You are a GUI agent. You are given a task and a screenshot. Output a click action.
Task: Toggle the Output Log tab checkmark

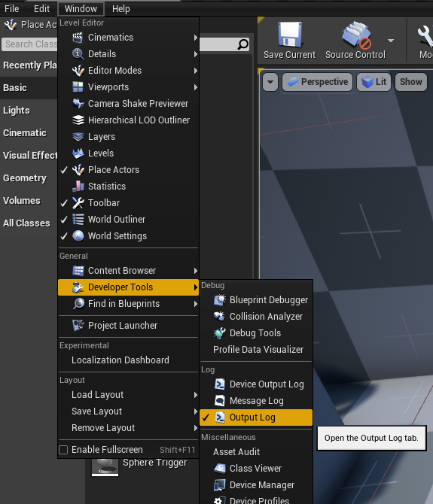[206, 417]
